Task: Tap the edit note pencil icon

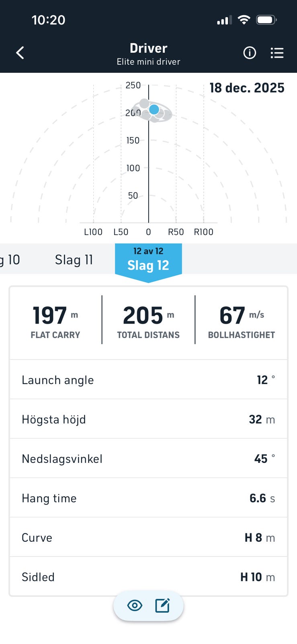Action: coord(163,605)
